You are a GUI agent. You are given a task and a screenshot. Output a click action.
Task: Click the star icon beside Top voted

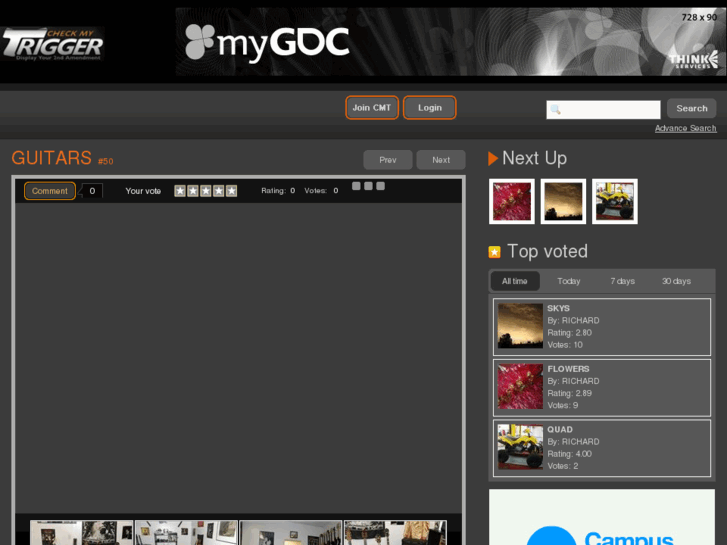coord(494,252)
